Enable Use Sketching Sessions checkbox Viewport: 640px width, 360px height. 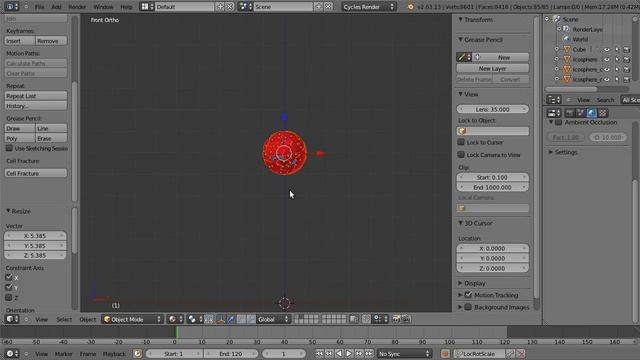click(9, 148)
